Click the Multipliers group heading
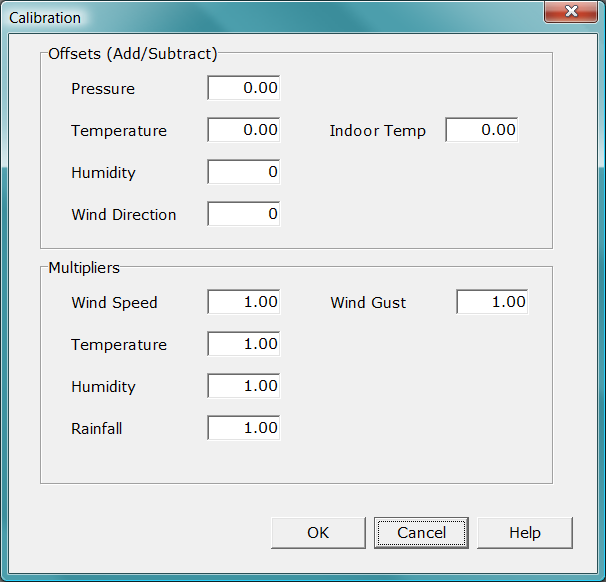606x582 pixels. coord(84,268)
